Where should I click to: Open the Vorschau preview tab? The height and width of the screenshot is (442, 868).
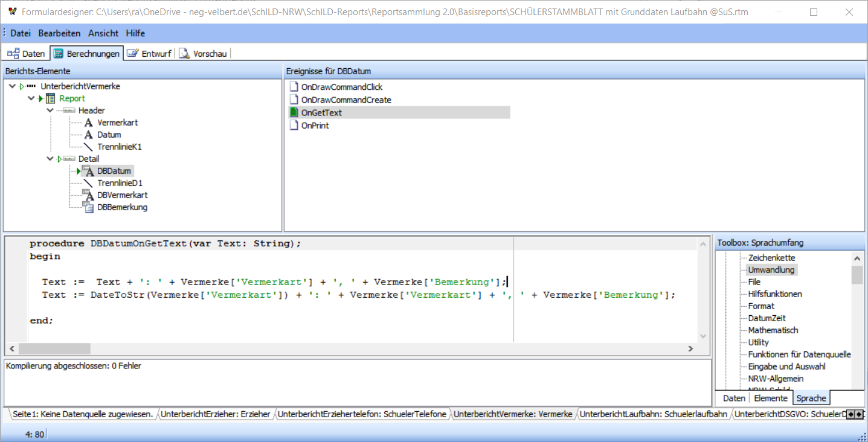tap(202, 54)
